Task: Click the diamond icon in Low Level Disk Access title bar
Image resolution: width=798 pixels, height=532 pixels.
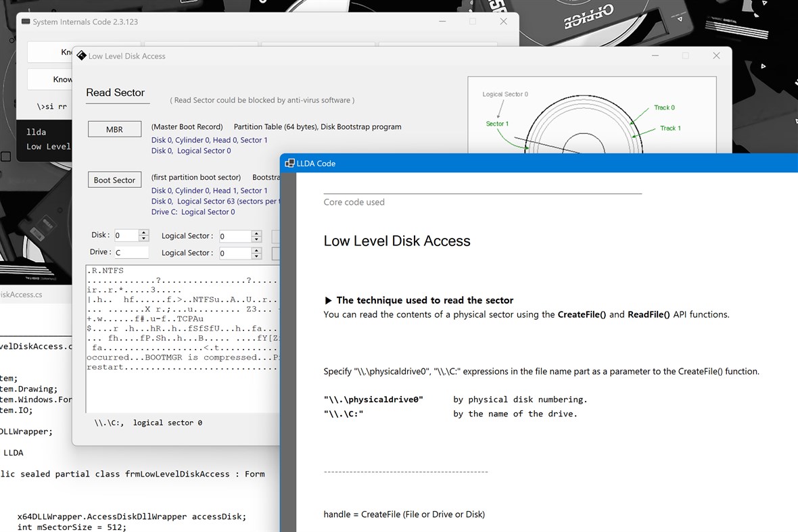Action: click(81, 55)
